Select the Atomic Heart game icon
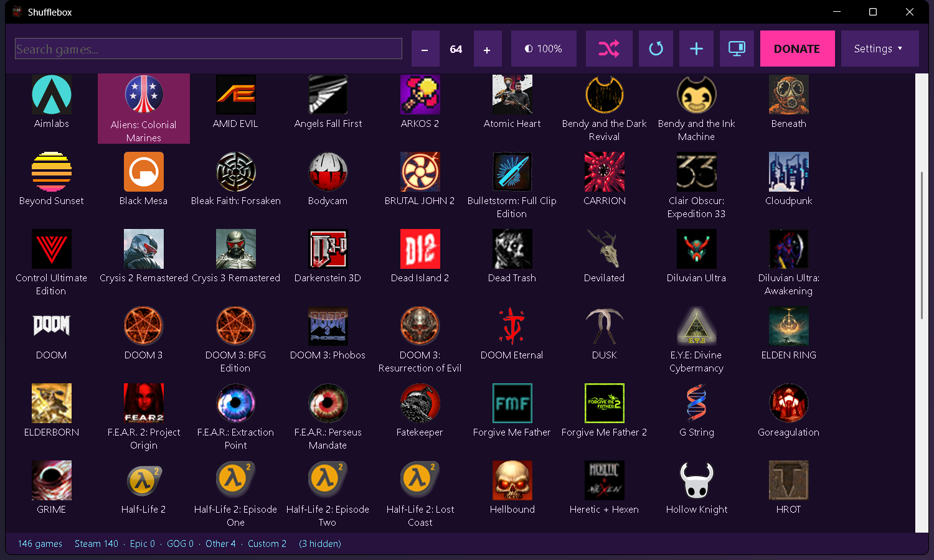The image size is (934, 560). click(512, 95)
